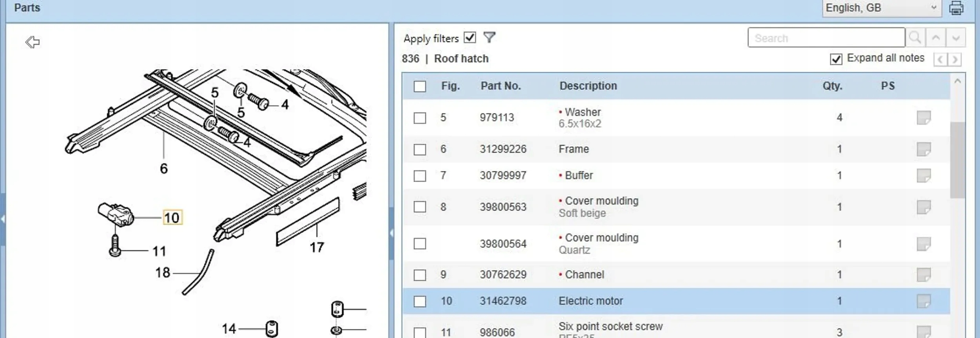Click the Description column header
980x338 pixels.
tap(588, 86)
